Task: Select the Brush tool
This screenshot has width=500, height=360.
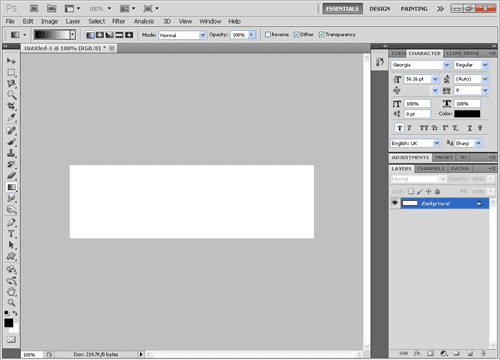Action: tap(11, 142)
